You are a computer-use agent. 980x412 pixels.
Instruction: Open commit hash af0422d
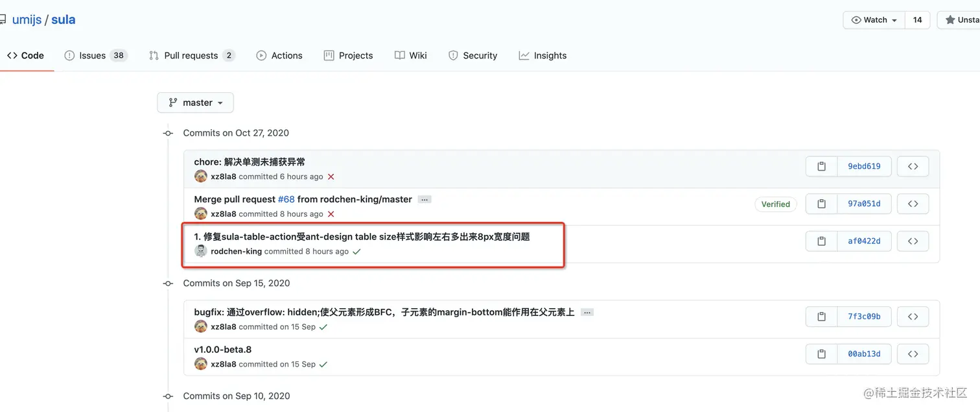[864, 241]
